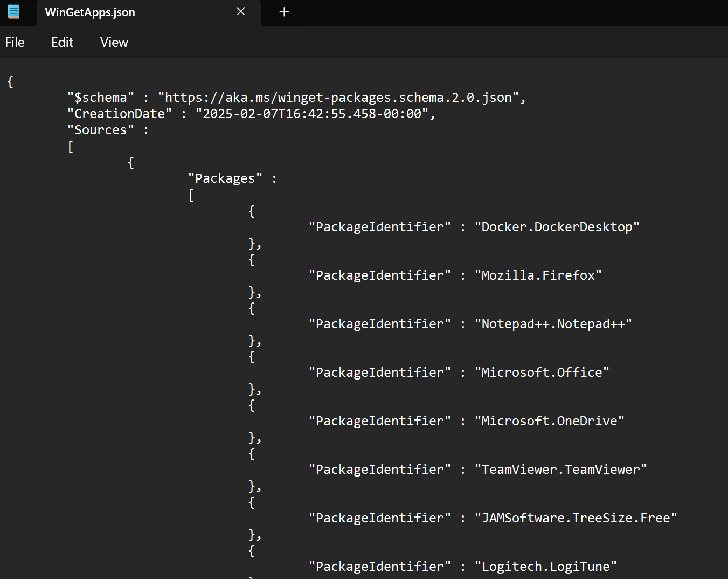The width and height of the screenshot is (728, 579).
Task: Click "PackageIdentifier" key on the LogiTune line
Action: [x=380, y=567]
